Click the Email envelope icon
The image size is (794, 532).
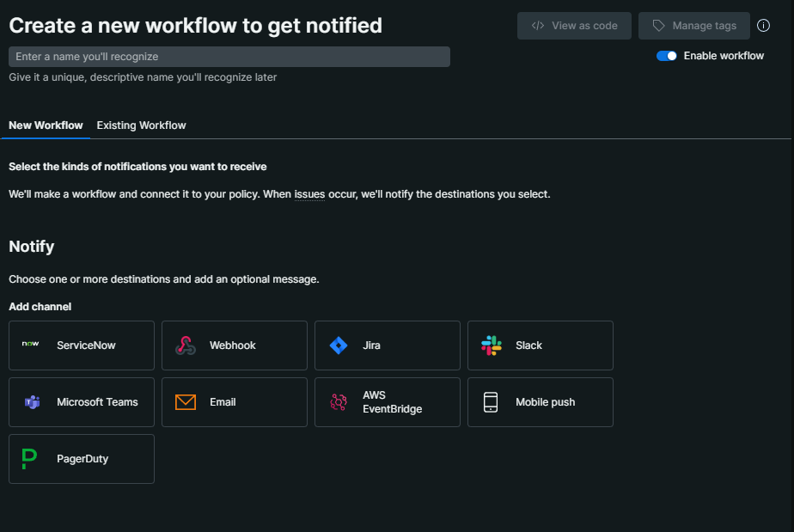coord(185,402)
